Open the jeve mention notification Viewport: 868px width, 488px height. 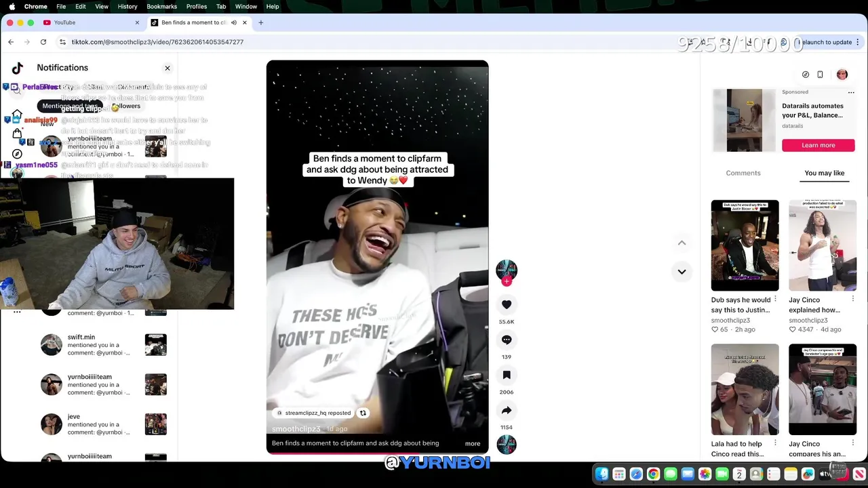pos(103,424)
